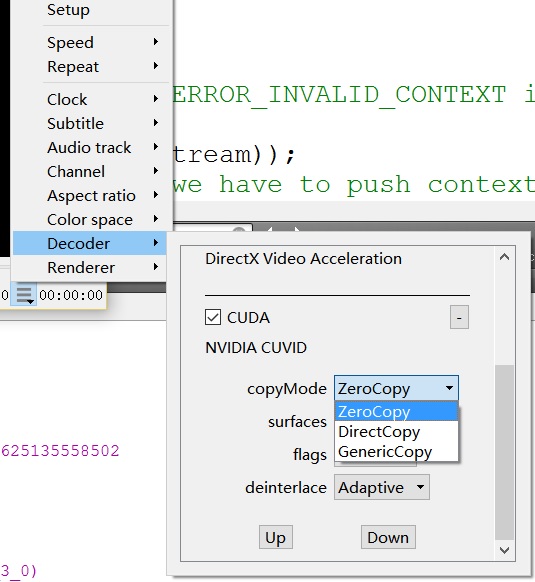
Task: Click the Speed submenu arrow
Action: click(156, 42)
